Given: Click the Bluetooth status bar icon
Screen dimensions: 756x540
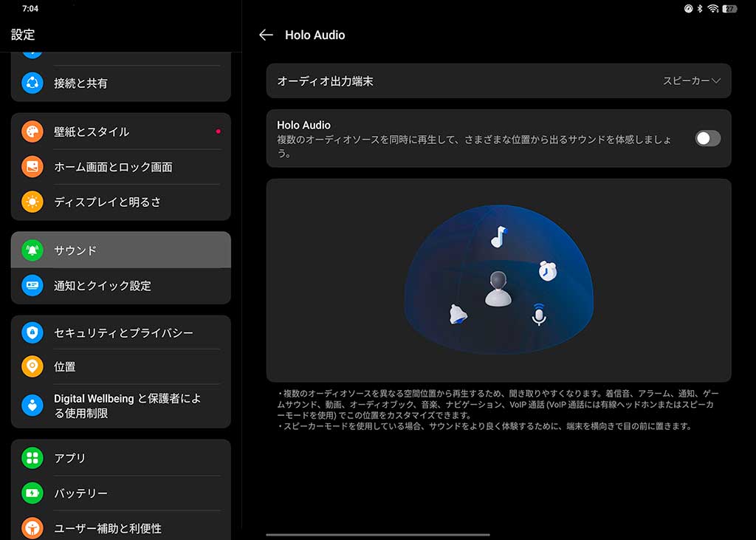Looking at the screenshot, I should click(700, 9).
